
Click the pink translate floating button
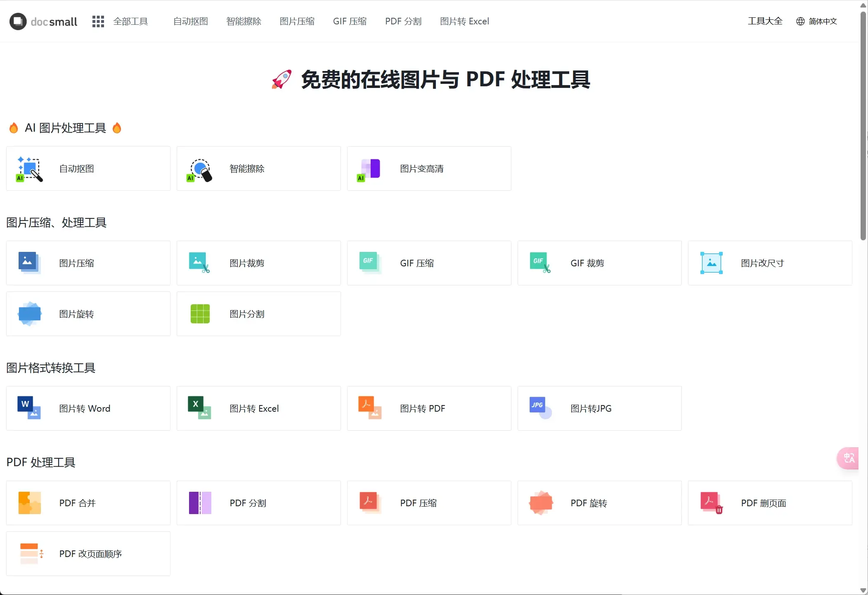pos(849,458)
